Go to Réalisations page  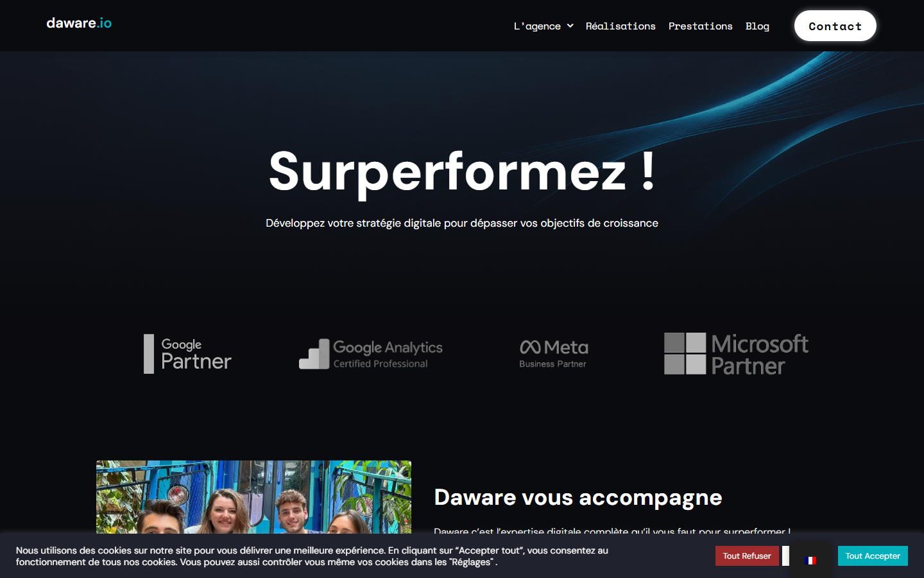click(620, 26)
